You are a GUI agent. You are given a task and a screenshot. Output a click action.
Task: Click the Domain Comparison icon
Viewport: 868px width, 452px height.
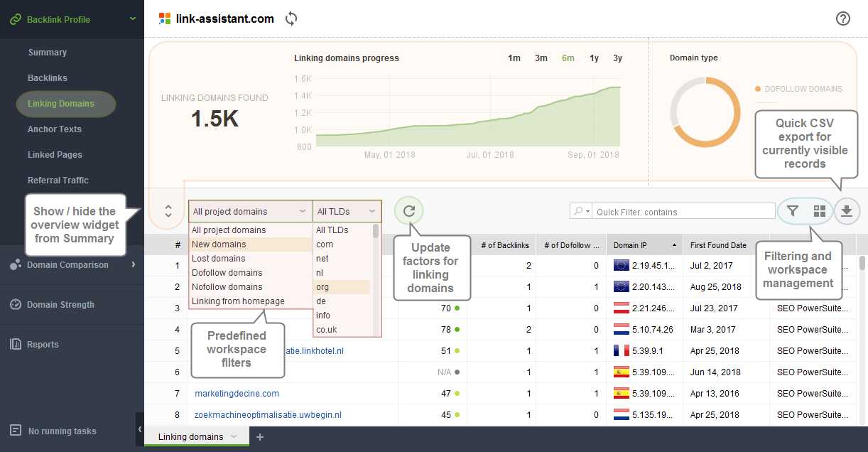tap(16, 264)
